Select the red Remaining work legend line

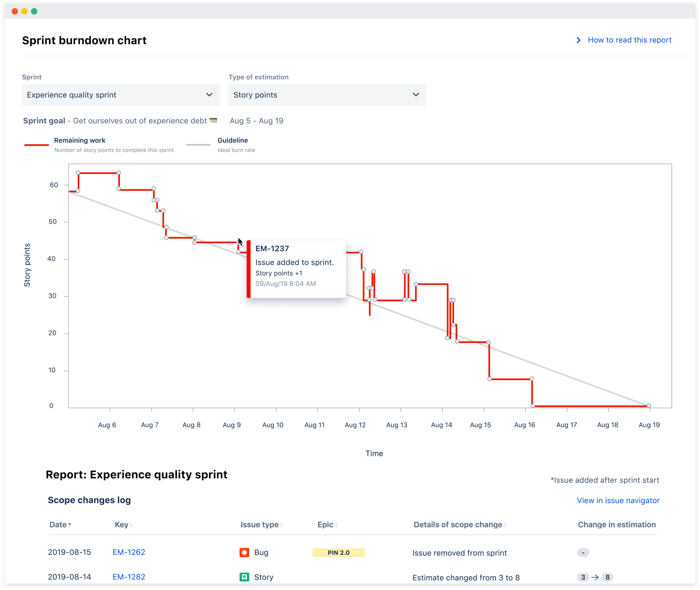pyautogui.click(x=36, y=144)
